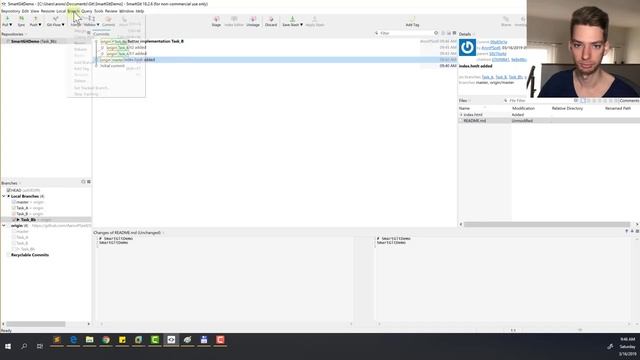Click the Task_A link under on branches
The height and width of the screenshot is (360, 640).
(x=487, y=77)
